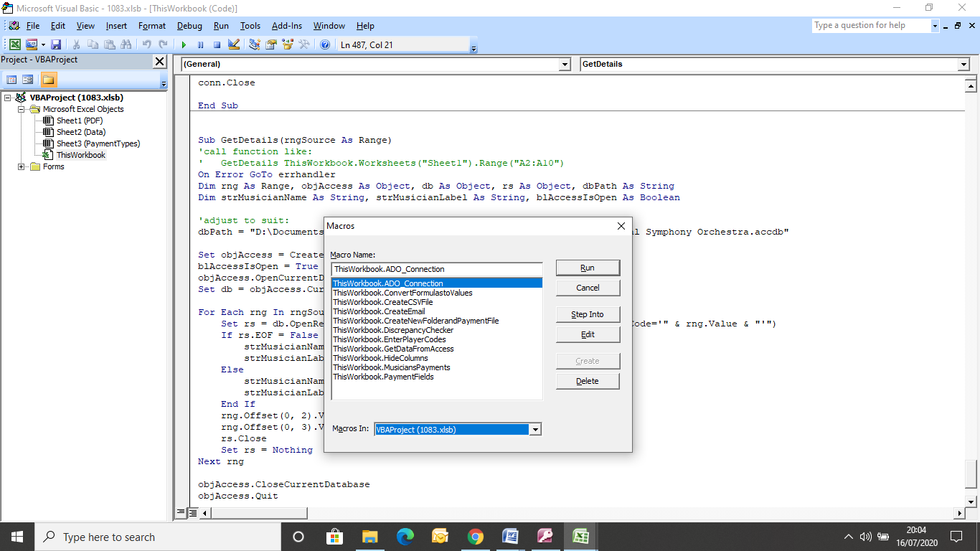Viewport: 980px width, 551px height.
Task: Click the Reset stop icon
Action: pyautogui.click(x=216, y=44)
